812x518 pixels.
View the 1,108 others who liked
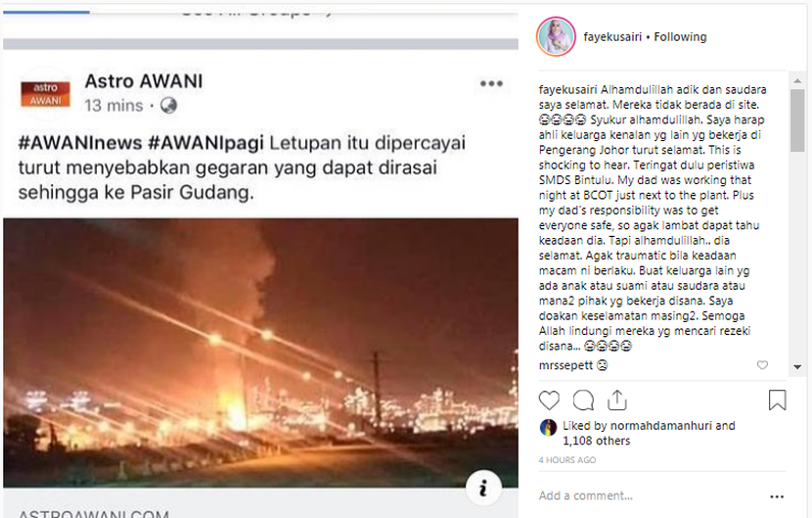point(597,441)
